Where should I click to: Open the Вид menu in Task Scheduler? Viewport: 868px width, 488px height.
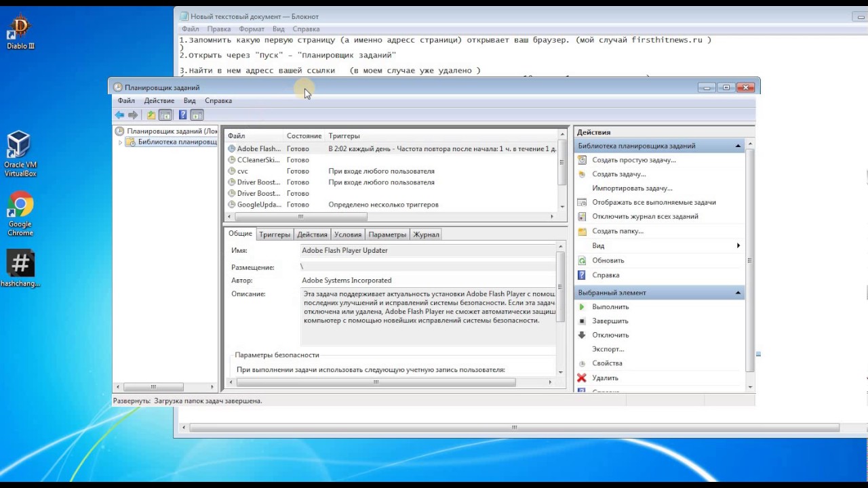190,101
